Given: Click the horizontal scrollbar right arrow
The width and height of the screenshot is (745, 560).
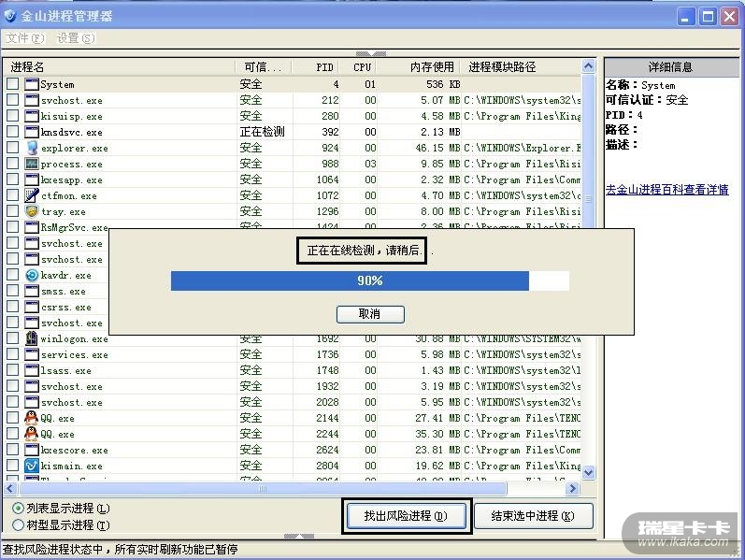Looking at the screenshot, I should pos(573,488).
